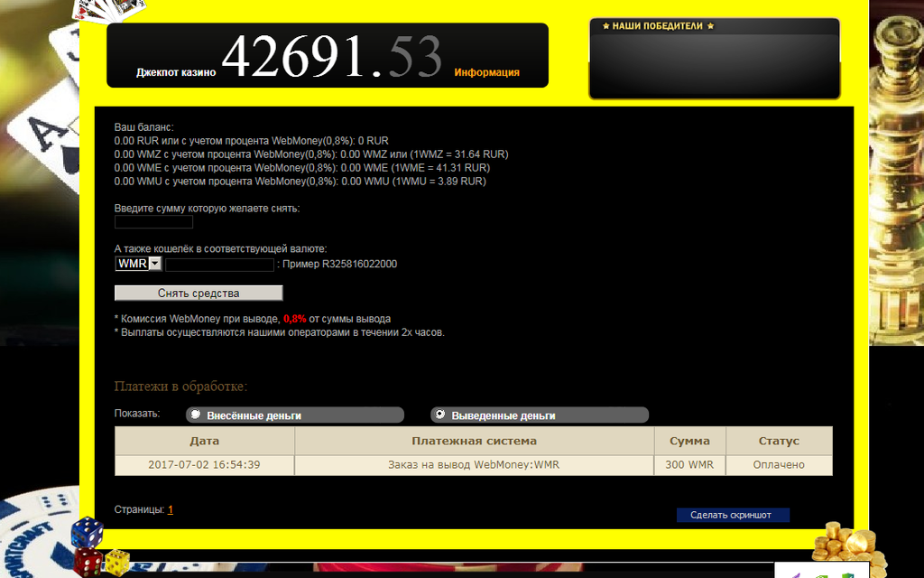Click the Сумма column header
Viewport: 924px width, 578px height.
pyautogui.click(x=689, y=441)
